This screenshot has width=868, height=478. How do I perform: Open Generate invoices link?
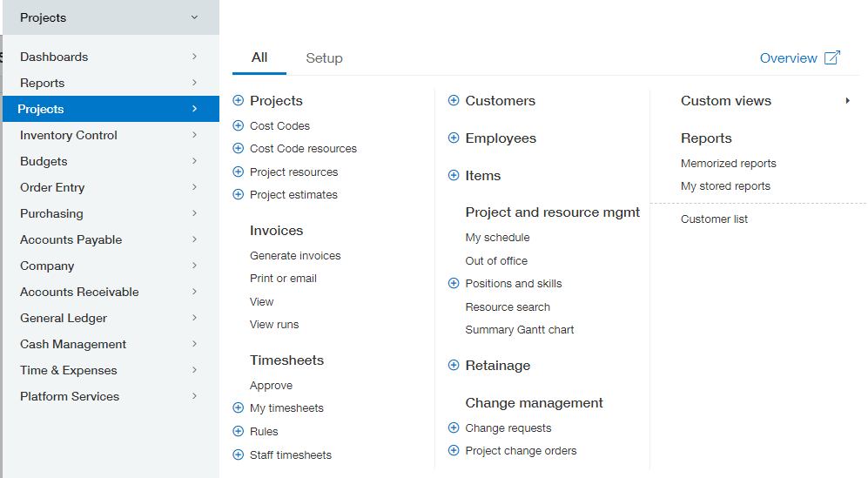tap(295, 256)
